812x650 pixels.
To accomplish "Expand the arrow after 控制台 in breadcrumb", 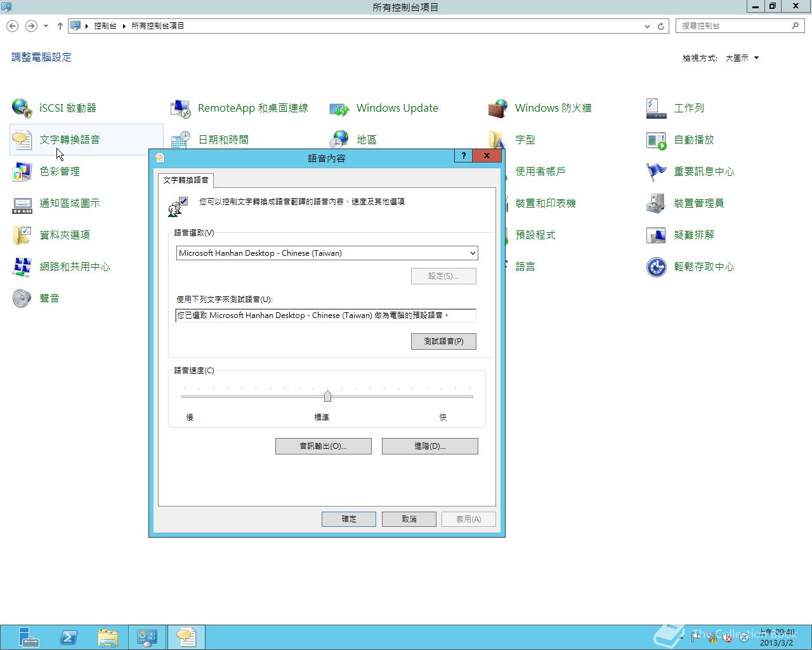I will pos(124,26).
